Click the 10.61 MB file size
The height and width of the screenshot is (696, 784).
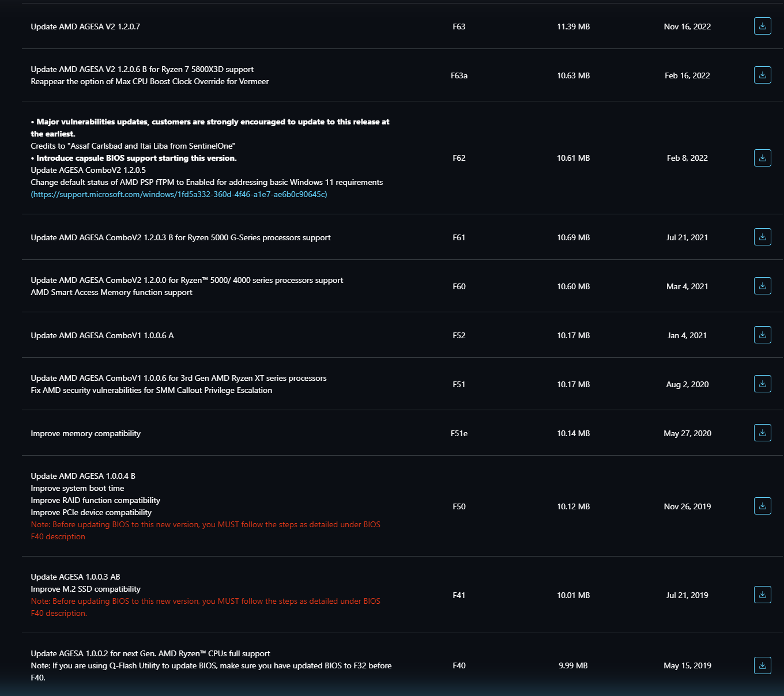[573, 158]
